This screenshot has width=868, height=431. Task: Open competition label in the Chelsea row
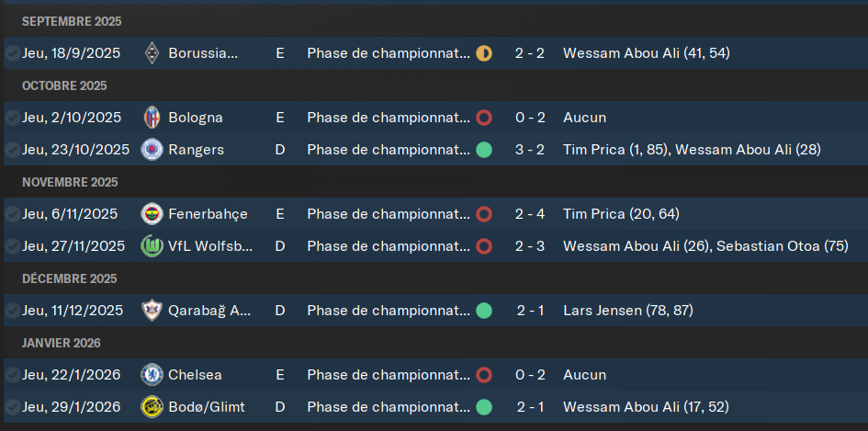click(389, 375)
